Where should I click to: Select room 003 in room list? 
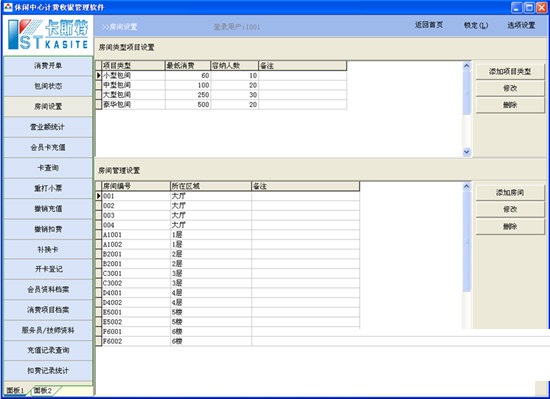[x=228, y=215]
